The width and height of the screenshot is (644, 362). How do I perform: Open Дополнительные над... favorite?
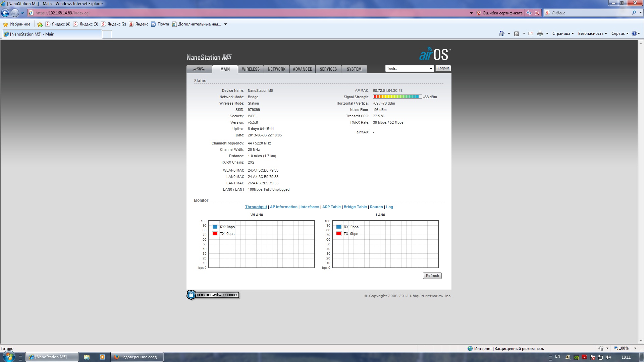[x=197, y=24]
